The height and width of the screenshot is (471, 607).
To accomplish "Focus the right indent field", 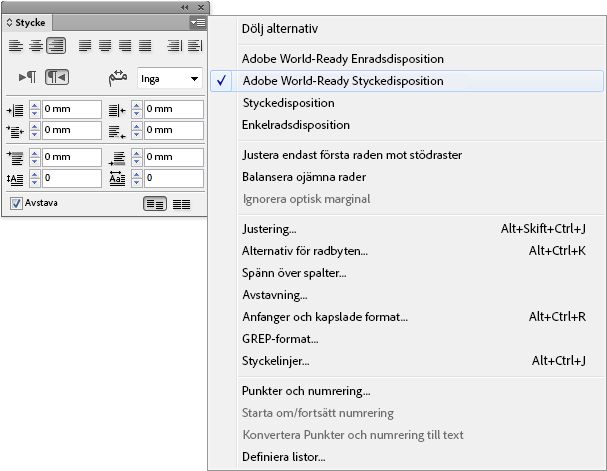I will (174, 109).
